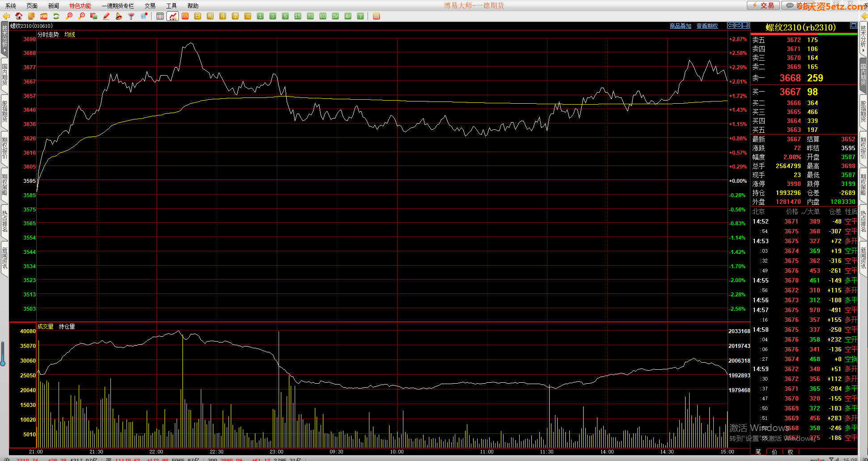This screenshot has height=461, width=868.
Task: Open the 工具 menu
Action: tap(171, 6)
